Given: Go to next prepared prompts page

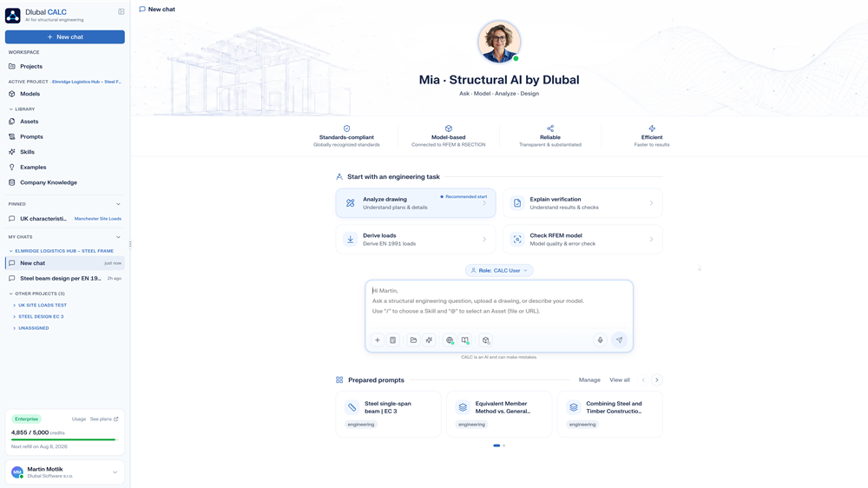Looking at the screenshot, I should click(657, 380).
